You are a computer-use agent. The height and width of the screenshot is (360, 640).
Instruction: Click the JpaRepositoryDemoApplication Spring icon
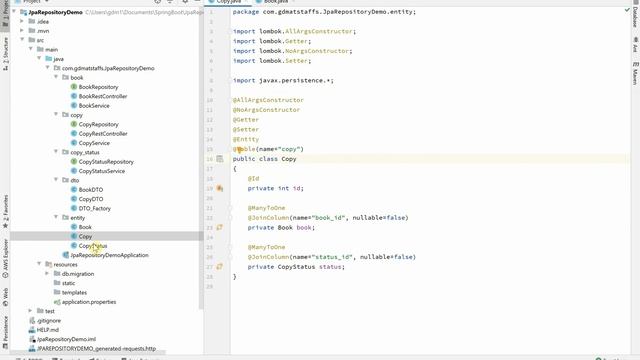(66, 255)
